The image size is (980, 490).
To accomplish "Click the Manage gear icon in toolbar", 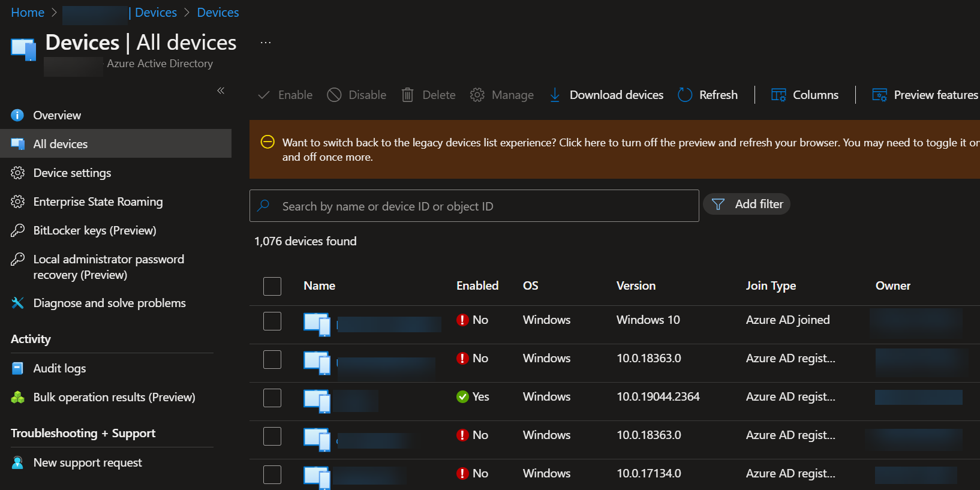I will [477, 95].
